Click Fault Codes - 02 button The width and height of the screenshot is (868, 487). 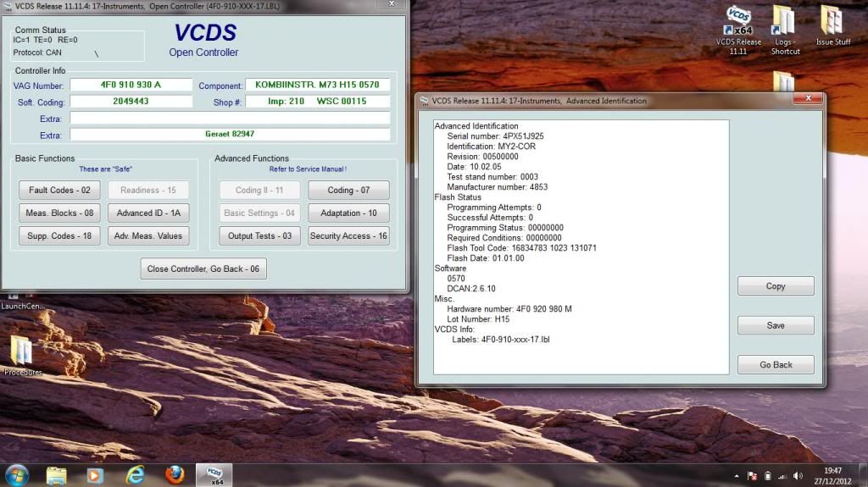(x=59, y=190)
